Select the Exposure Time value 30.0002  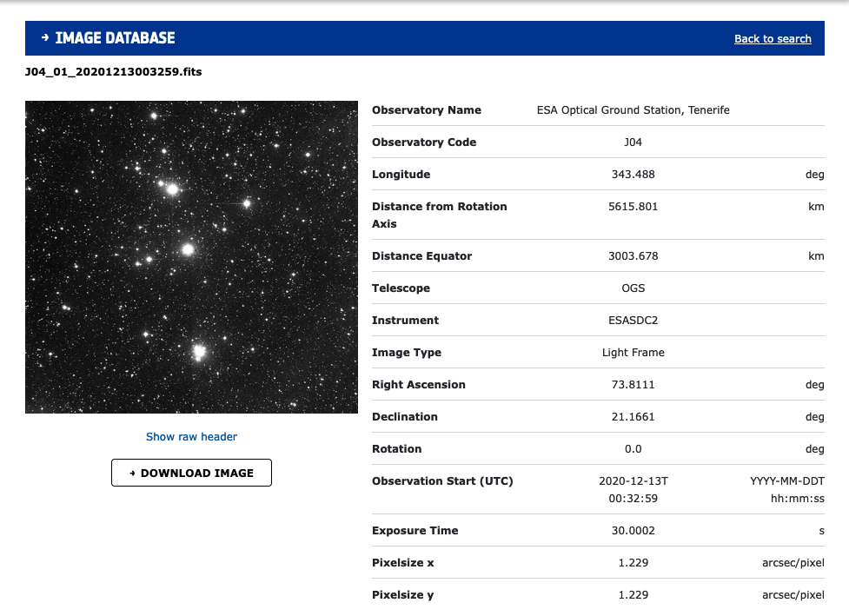pos(633,531)
